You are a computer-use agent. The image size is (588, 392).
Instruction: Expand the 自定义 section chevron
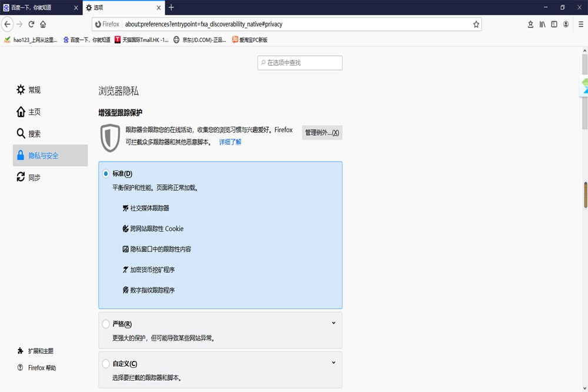333,363
